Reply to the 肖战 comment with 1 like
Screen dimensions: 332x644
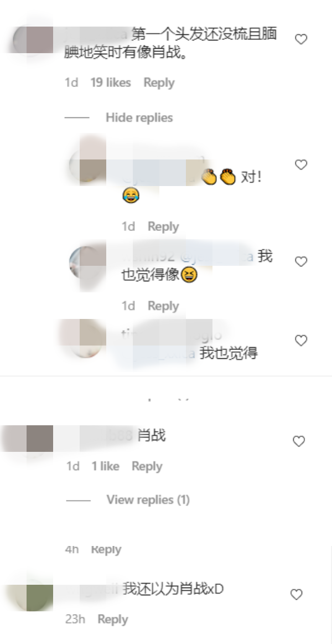[x=147, y=466]
